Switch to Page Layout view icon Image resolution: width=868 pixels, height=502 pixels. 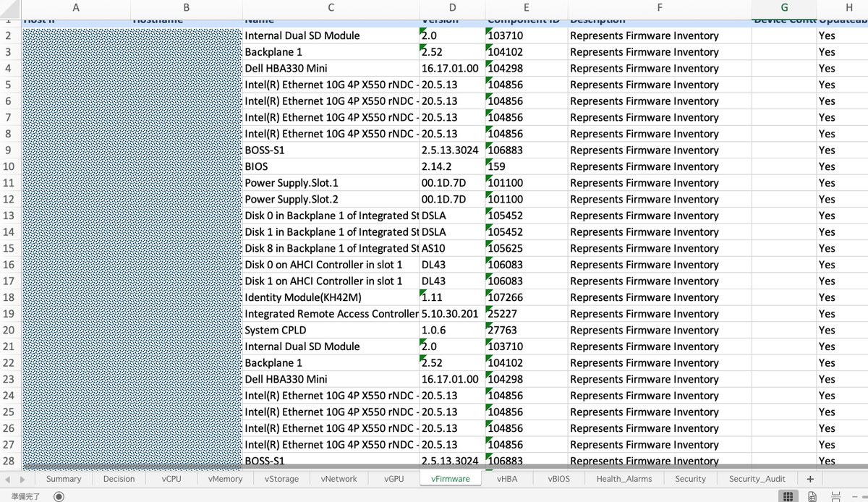pyautogui.click(x=812, y=496)
